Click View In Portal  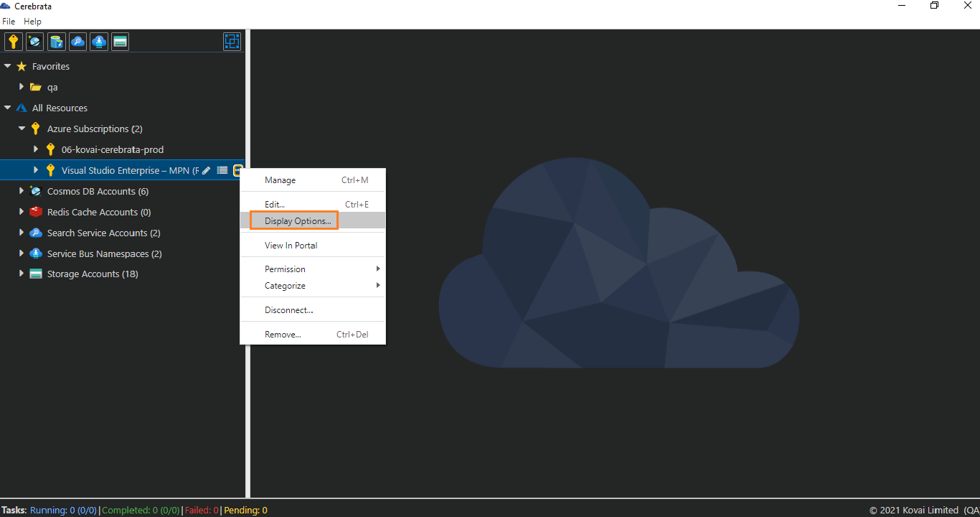tap(290, 245)
